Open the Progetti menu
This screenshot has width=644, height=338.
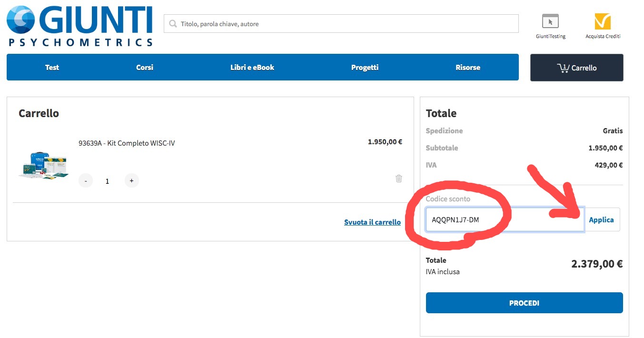pyautogui.click(x=365, y=68)
